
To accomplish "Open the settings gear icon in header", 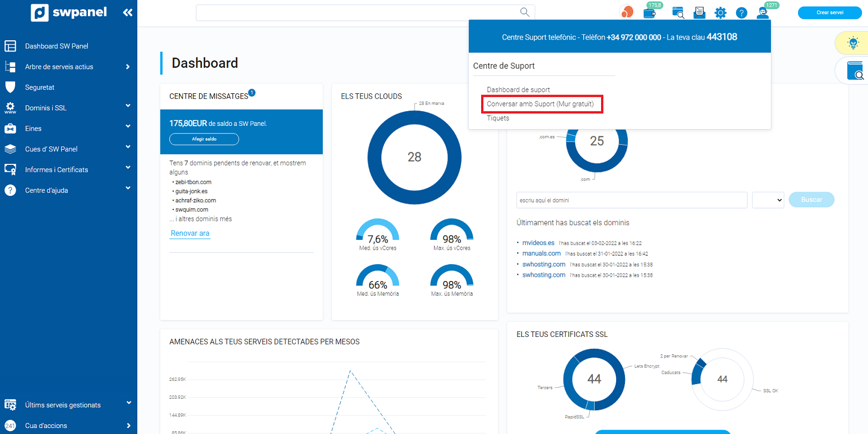I will [x=720, y=12].
